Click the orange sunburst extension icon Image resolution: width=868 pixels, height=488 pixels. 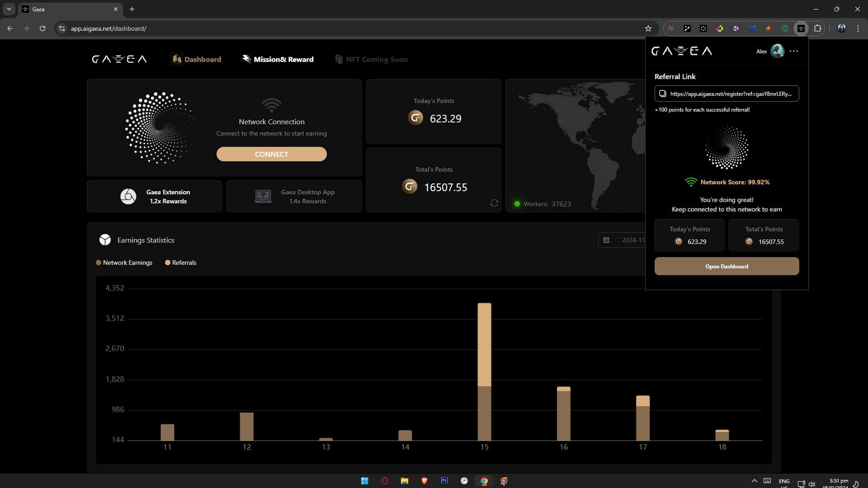768,28
